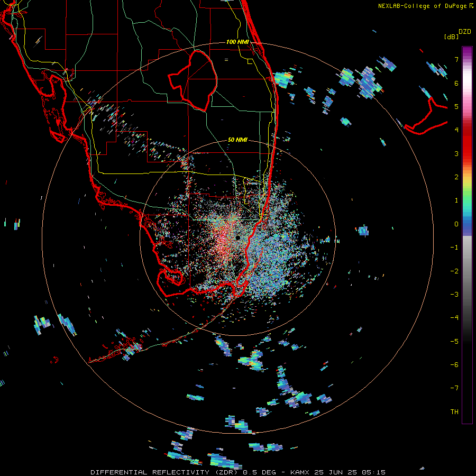Click the 25 JUN 25 date in the caption

pyautogui.click(x=336, y=472)
